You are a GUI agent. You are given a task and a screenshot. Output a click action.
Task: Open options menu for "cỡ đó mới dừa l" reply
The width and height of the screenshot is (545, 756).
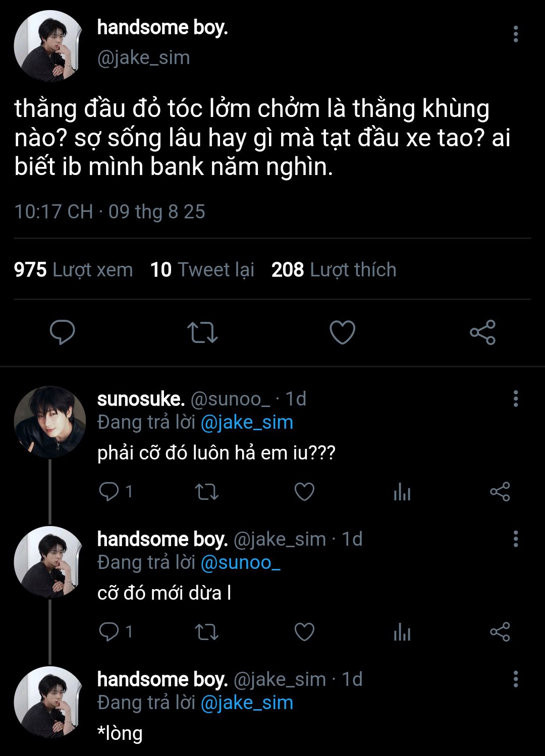point(515,539)
